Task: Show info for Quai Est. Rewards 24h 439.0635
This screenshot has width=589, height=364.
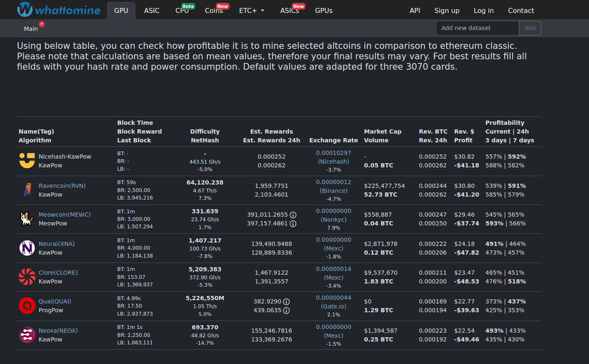Action: (286, 310)
